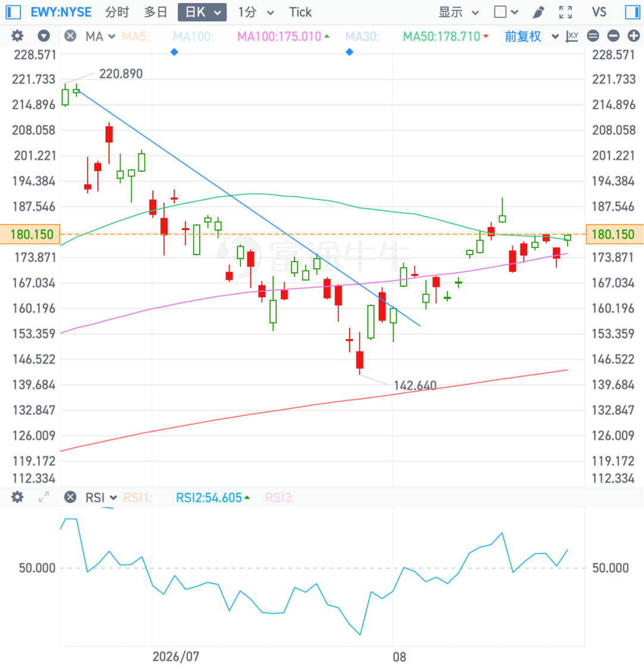
Task: Toggle the left sidebar panel icon
Action: click(13, 12)
